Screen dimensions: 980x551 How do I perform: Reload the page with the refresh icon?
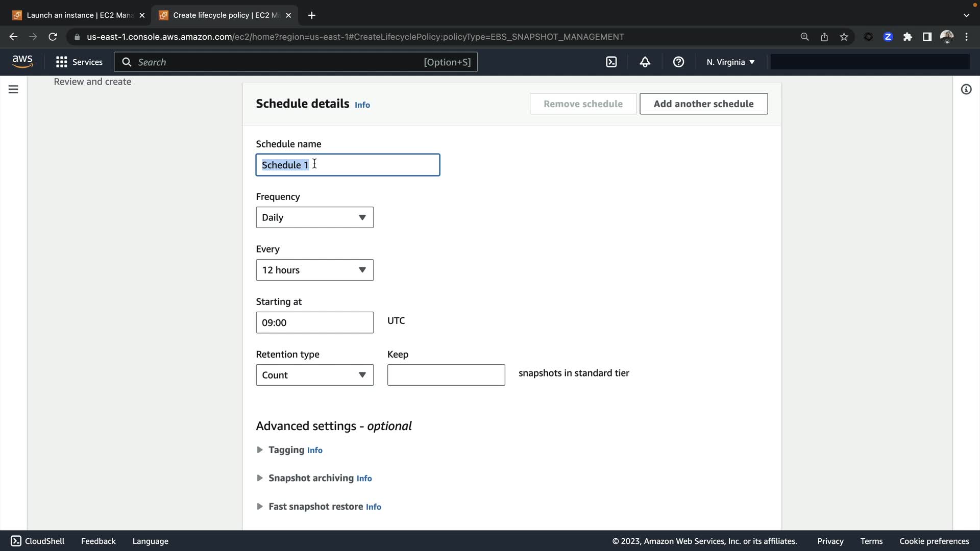53,37
